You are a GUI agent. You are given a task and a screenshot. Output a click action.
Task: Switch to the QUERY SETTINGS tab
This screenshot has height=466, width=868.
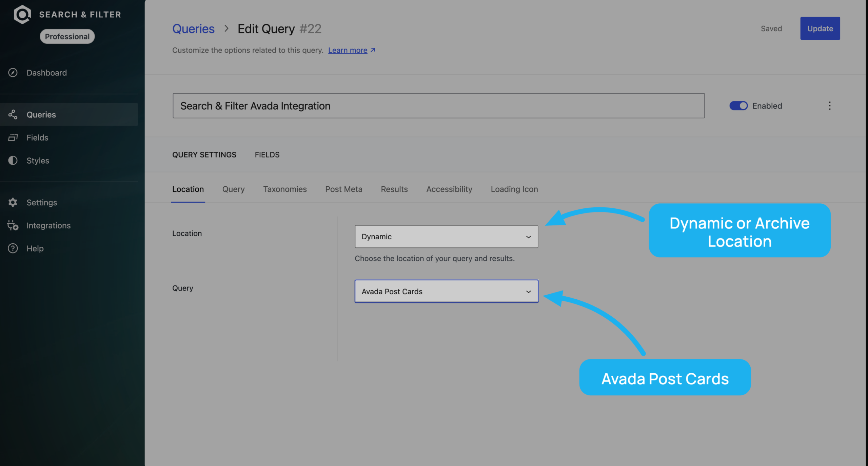(204, 154)
